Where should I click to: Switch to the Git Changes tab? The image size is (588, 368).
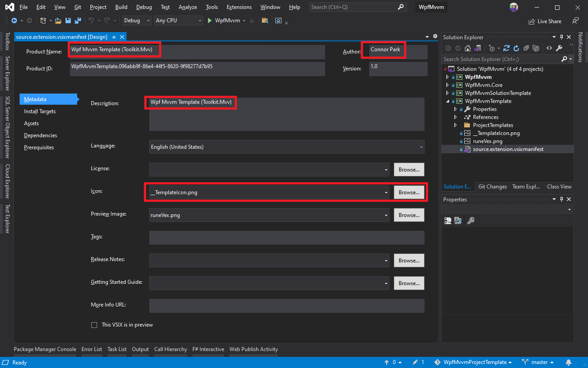point(492,187)
